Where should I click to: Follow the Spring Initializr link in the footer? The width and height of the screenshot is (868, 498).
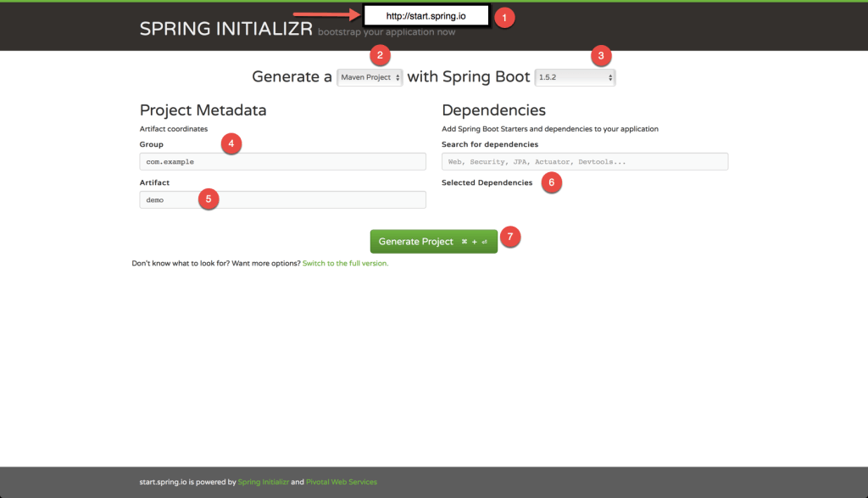click(x=263, y=482)
